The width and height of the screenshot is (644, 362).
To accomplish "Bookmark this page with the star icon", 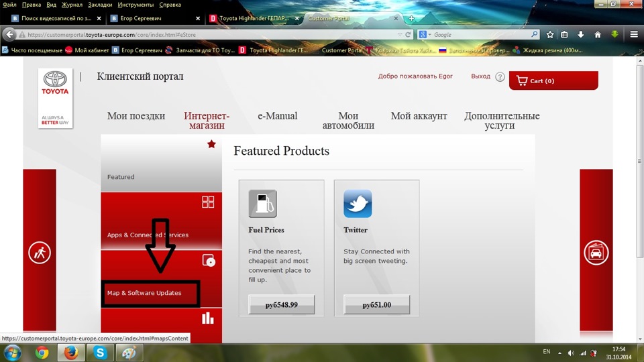I will tap(550, 34).
